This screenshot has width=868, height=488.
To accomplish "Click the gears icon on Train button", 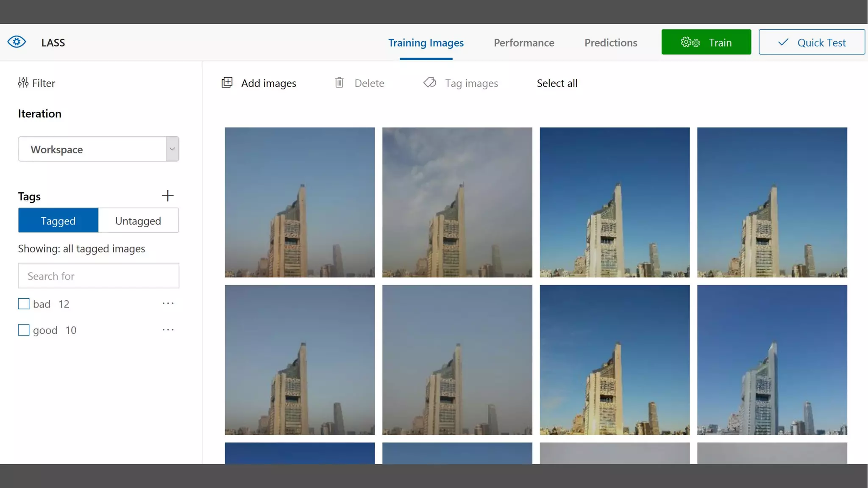I will pyautogui.click(x=690, y=42).
